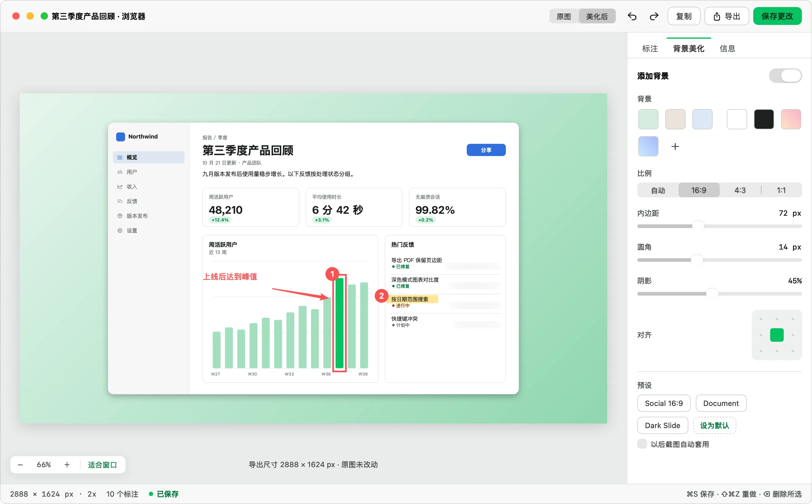
Task: Apply the Document preset
Action: click(721, 403)
